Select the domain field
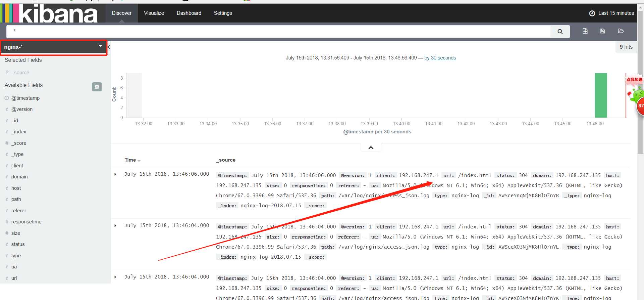 click(x=19, y=177)
